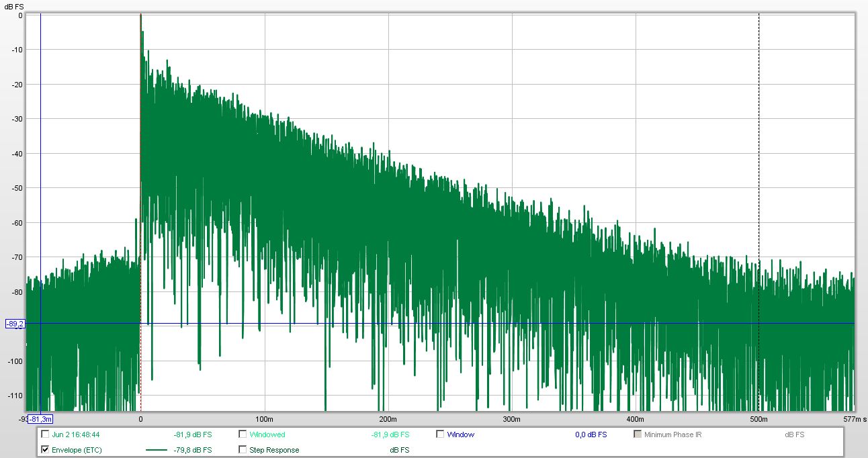Click the -89,2 cursor level readout box
This screenshot has height=458, width=868.
pyautogui.click(x=15, y=324)
